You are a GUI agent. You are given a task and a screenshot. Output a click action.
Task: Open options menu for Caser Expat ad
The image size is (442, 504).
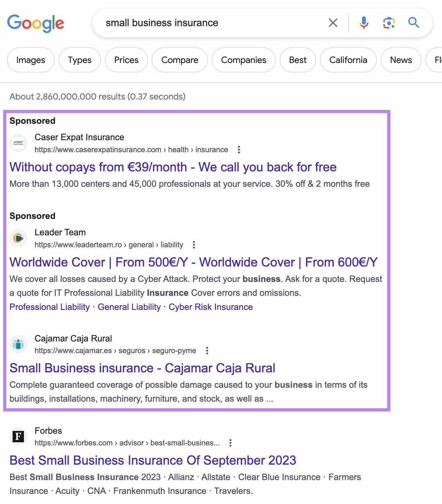(x=239, y=150)
